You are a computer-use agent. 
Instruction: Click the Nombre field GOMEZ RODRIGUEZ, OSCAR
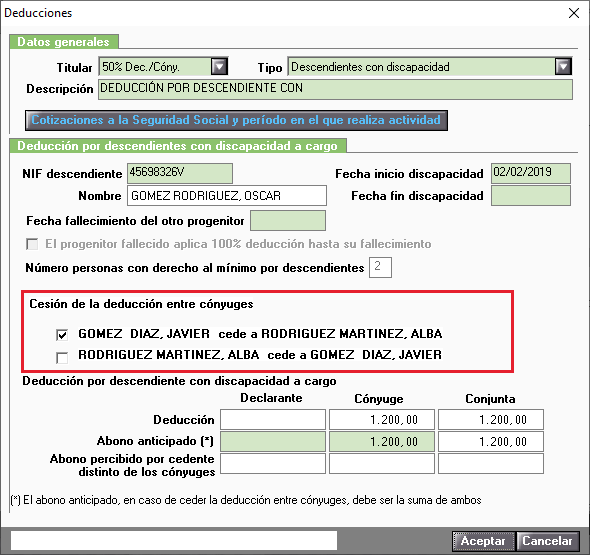pyautogui.click(x=227, y=196)
